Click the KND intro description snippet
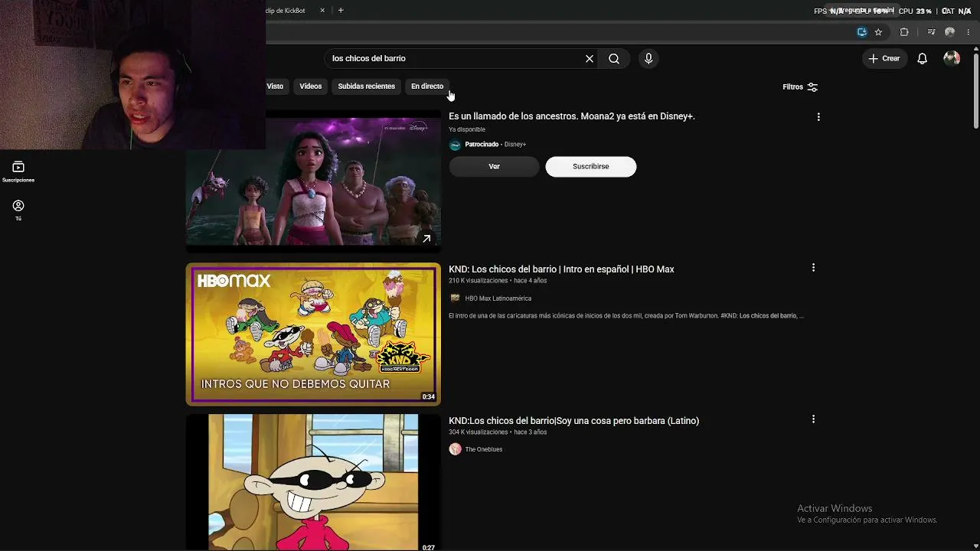980x551 pixels. click(626, 316)
